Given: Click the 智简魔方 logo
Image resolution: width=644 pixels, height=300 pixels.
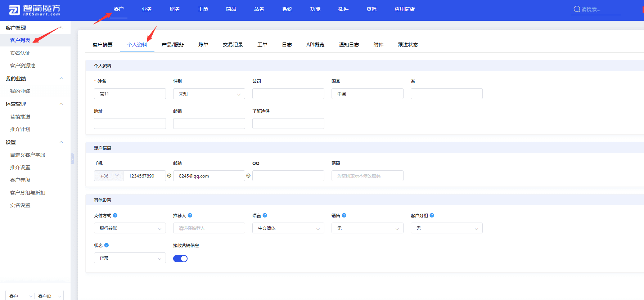Looking at the screenshot, I should (35, 10).
